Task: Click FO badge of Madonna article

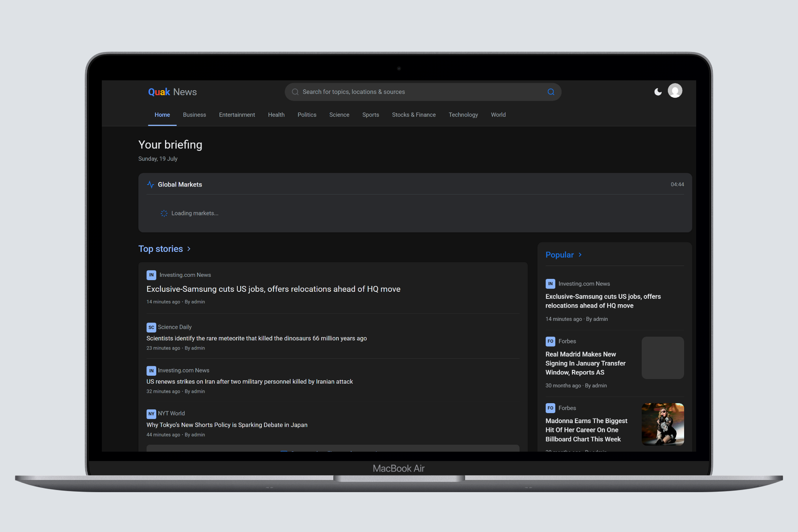Action: point(550,408)
